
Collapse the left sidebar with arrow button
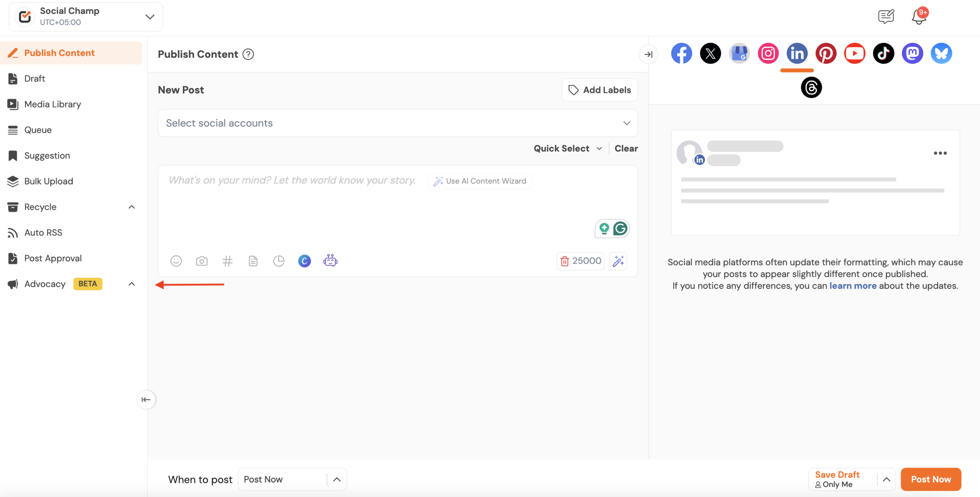pos(146,399)
